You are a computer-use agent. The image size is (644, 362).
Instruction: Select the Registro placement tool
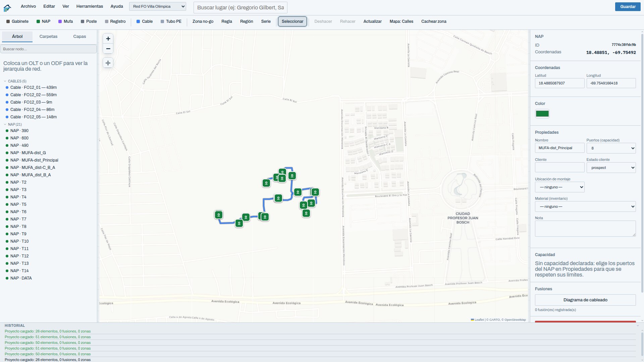pos(115,21)
